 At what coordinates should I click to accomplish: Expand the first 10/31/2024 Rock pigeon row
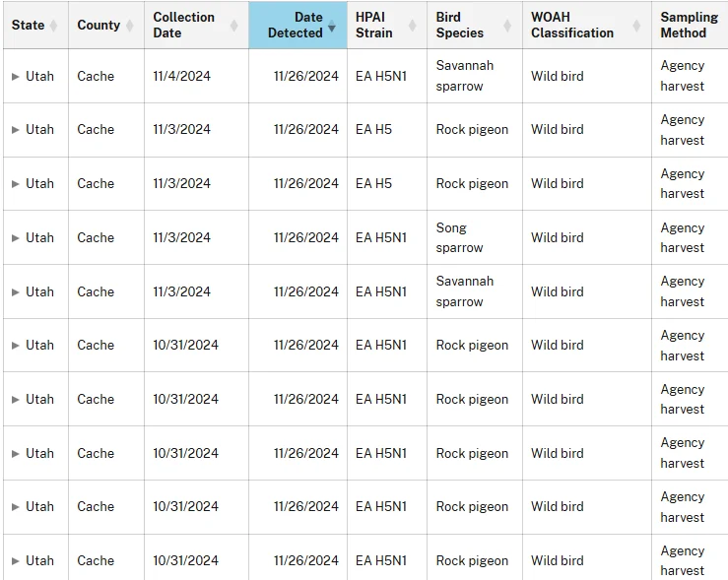pos(16,346)
